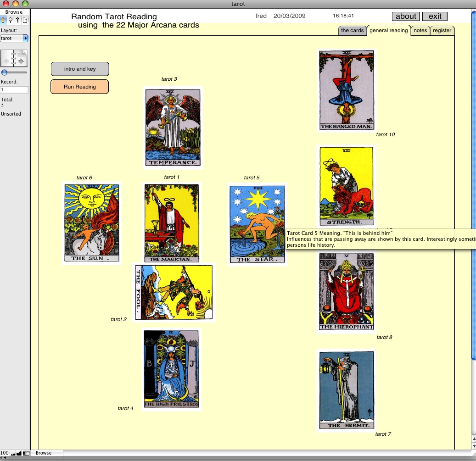Open the Layout popup showing tarot
The width and height of the screenshot is (476, 461).
[x=14, y=38]
